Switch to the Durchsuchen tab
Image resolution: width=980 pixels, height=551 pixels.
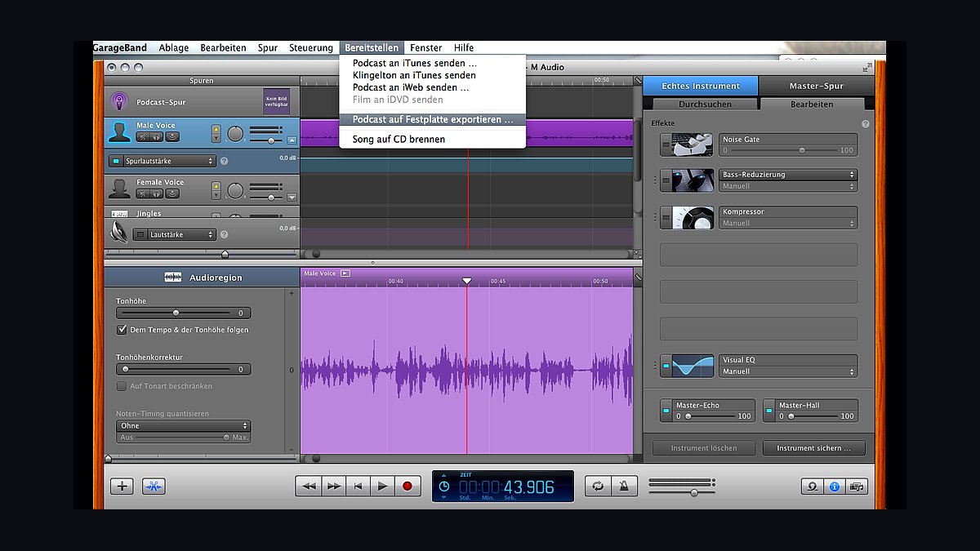[x=706, y=104]
